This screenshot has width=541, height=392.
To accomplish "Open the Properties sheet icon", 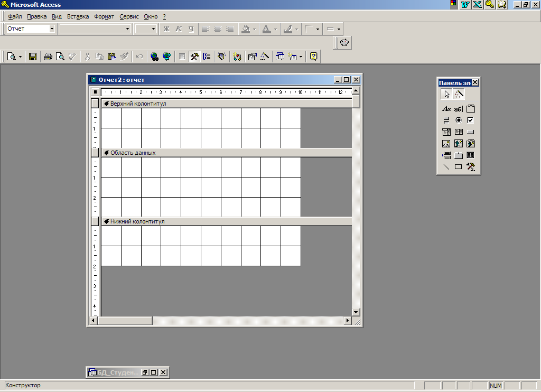I will [x=252, y=57].
